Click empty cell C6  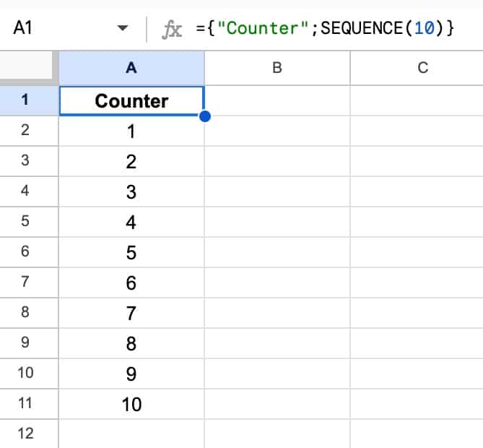pos(423,252)
